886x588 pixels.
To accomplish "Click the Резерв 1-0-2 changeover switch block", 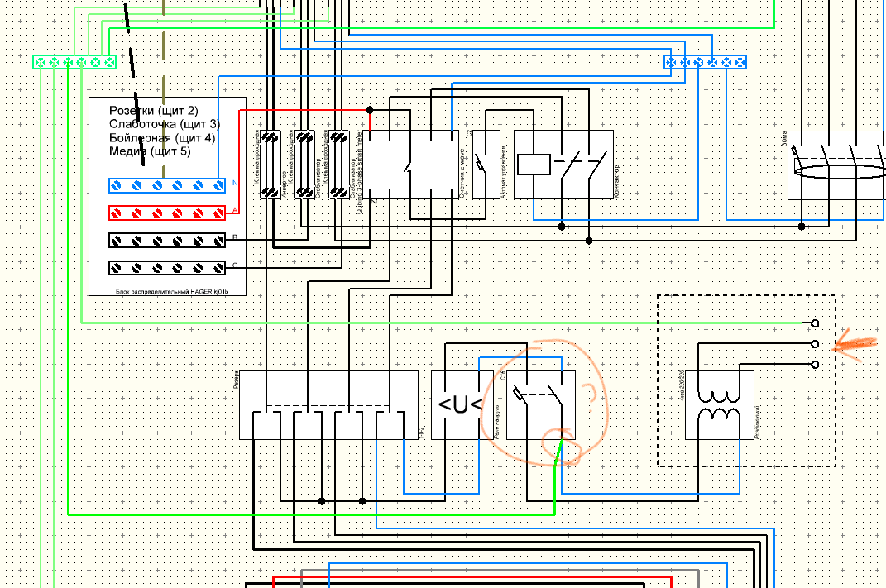I will point(329,405).
